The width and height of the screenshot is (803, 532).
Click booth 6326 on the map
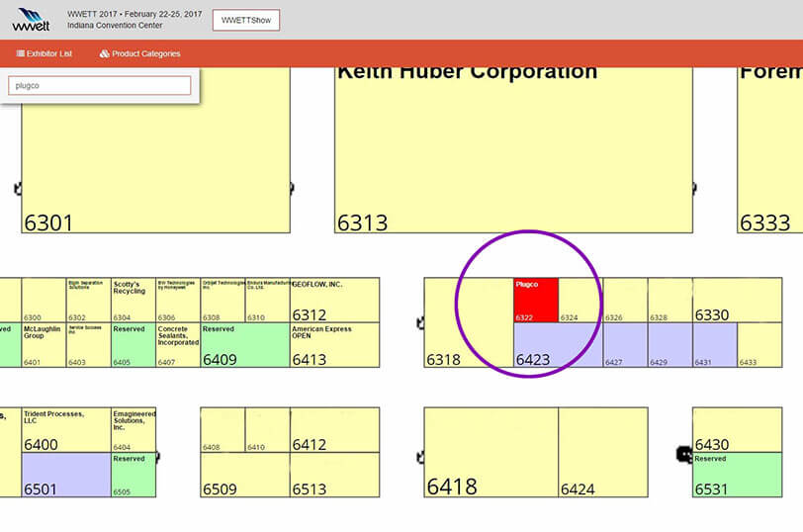tap(625, 300)
